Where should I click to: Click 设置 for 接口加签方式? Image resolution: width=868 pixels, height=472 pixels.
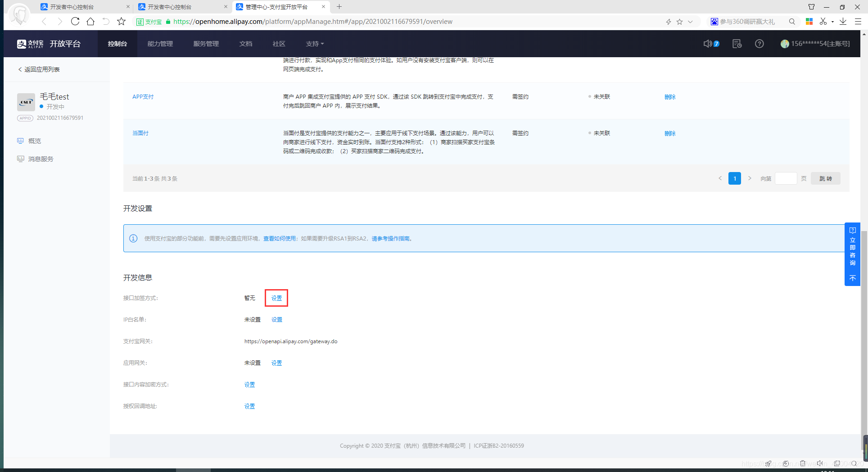[x=276, y=298]
